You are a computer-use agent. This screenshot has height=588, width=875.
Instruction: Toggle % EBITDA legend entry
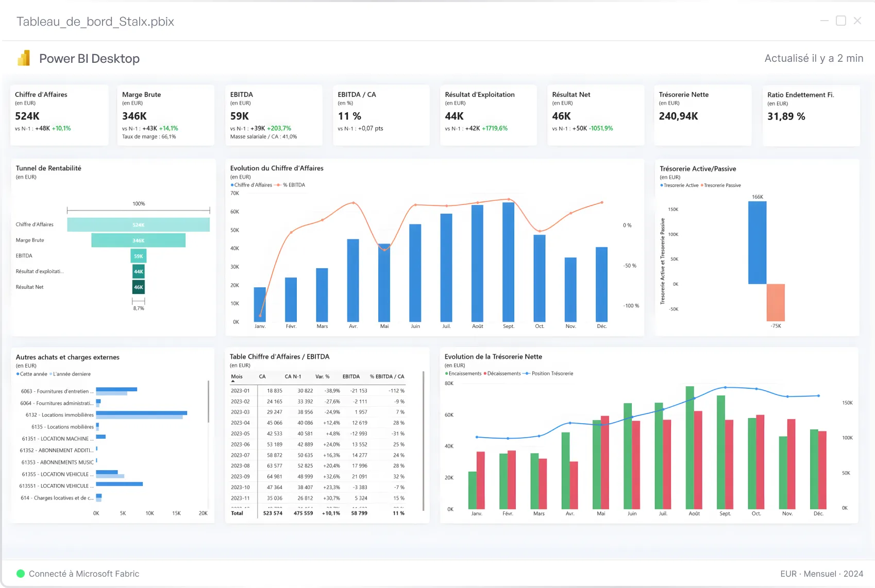click(290, 185)
